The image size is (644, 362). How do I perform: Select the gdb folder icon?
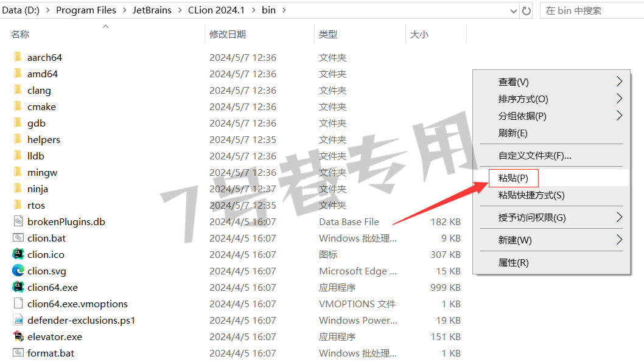18,123
